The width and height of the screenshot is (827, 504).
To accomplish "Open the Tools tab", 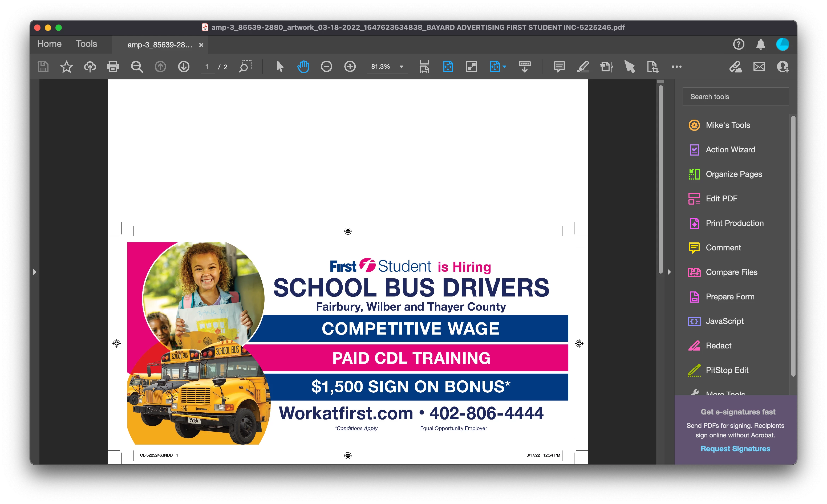I will click(86, 44).
